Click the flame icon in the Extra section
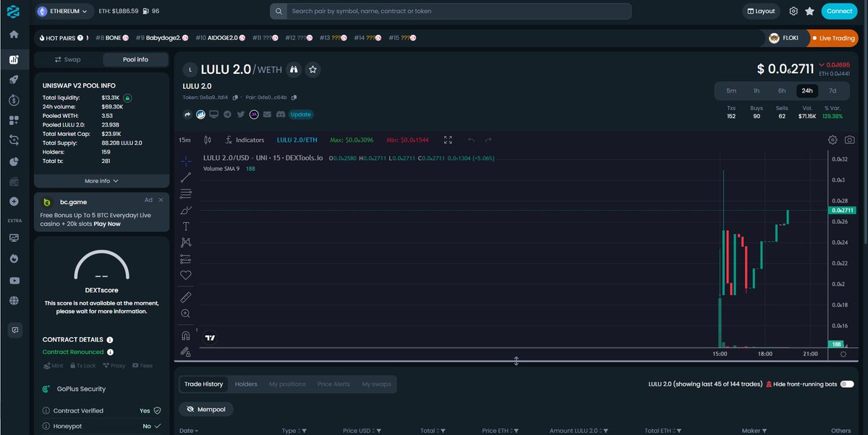This screenshot has height=435, width=868. (x=14, y=258)
